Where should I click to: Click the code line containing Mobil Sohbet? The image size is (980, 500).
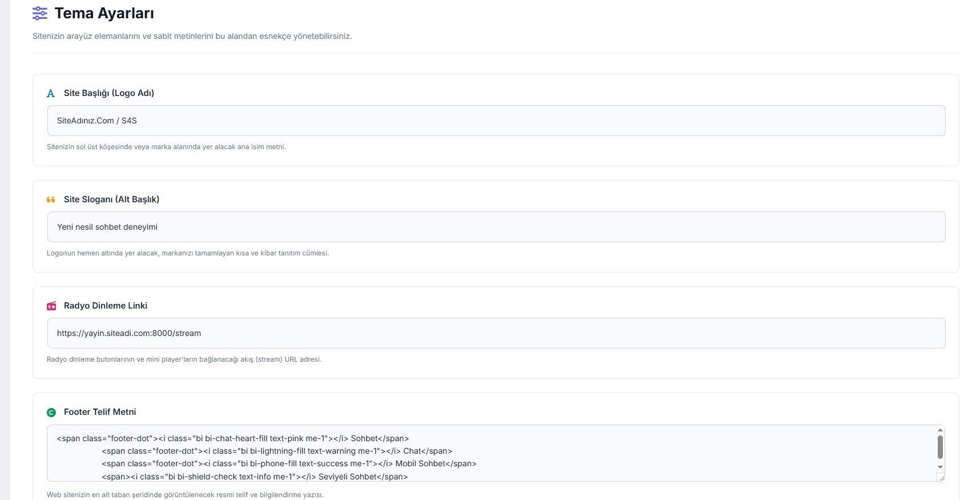[289, 463]
